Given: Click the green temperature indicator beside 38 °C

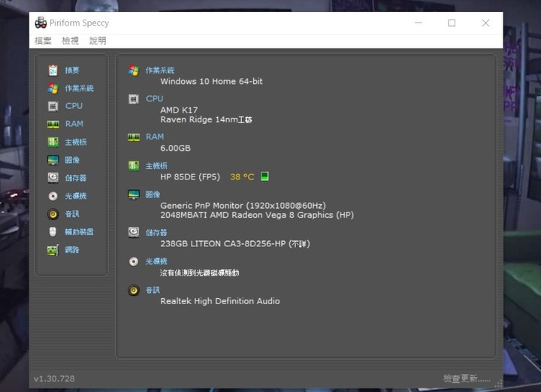Looking at the screenshot, I should (x=264, y=176).
